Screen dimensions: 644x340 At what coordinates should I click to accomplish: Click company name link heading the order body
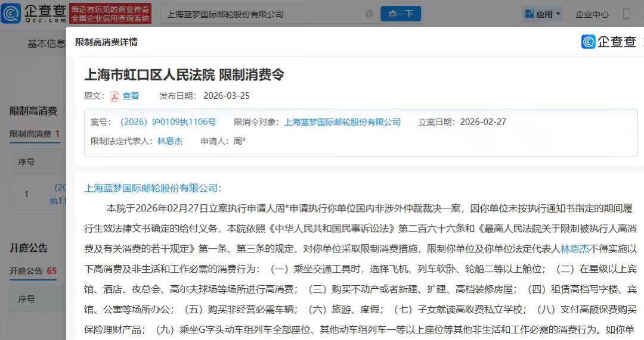(151, 188)
